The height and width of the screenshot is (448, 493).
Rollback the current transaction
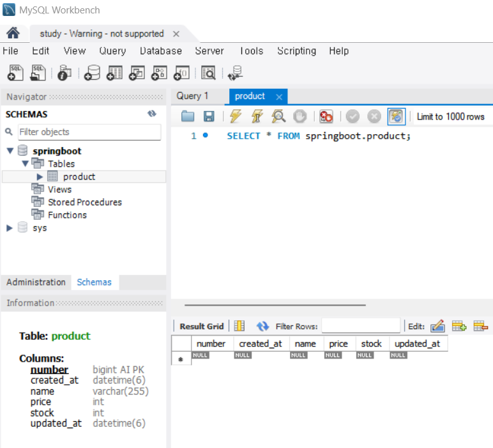[x=374, y=117]
